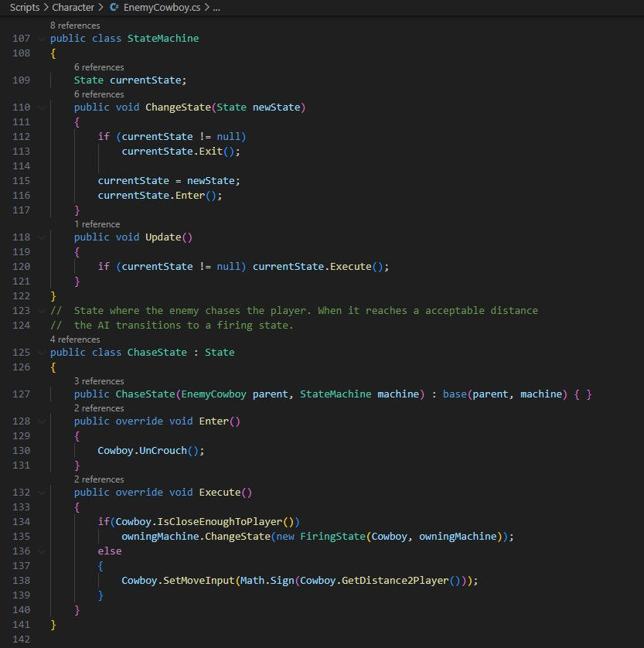
Task: Select EnemyCowboy.cs in breadcrumb
Action: 162,8
